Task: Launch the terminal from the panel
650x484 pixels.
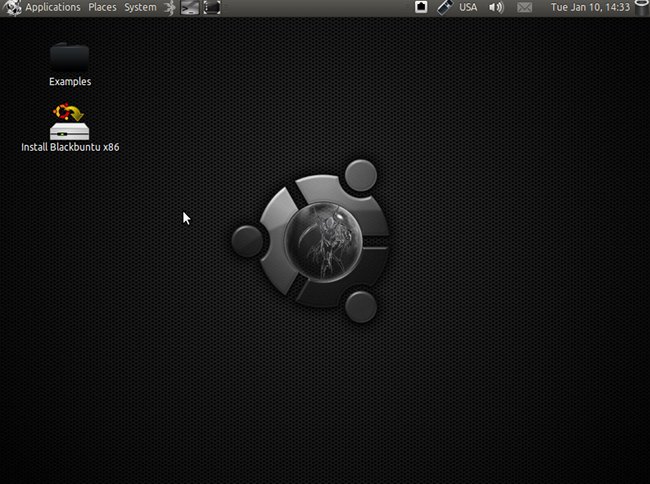Action: (189, 7)
